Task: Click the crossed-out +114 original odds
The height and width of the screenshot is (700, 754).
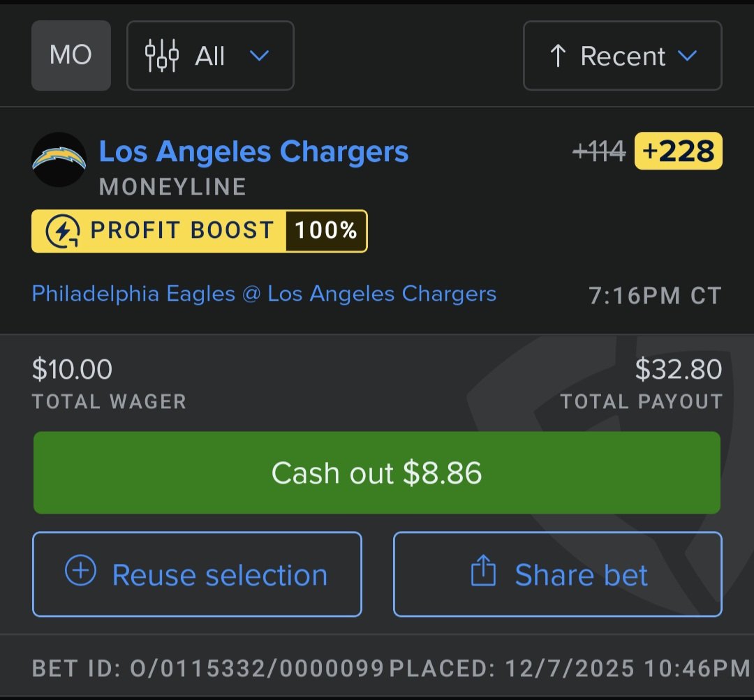Action: 599,151
